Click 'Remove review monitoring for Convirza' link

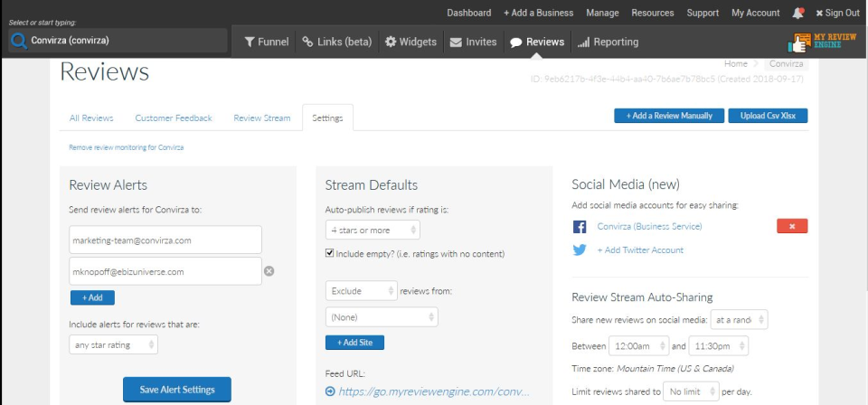127,147
